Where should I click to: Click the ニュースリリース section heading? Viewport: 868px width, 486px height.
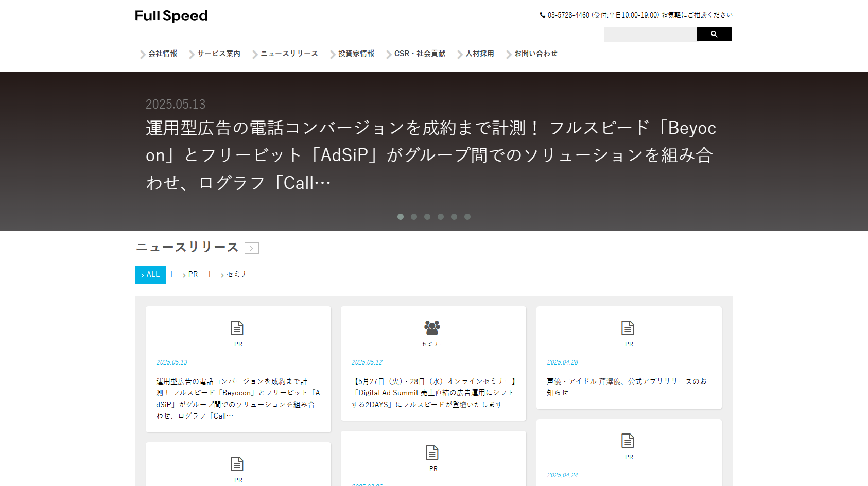187,247
